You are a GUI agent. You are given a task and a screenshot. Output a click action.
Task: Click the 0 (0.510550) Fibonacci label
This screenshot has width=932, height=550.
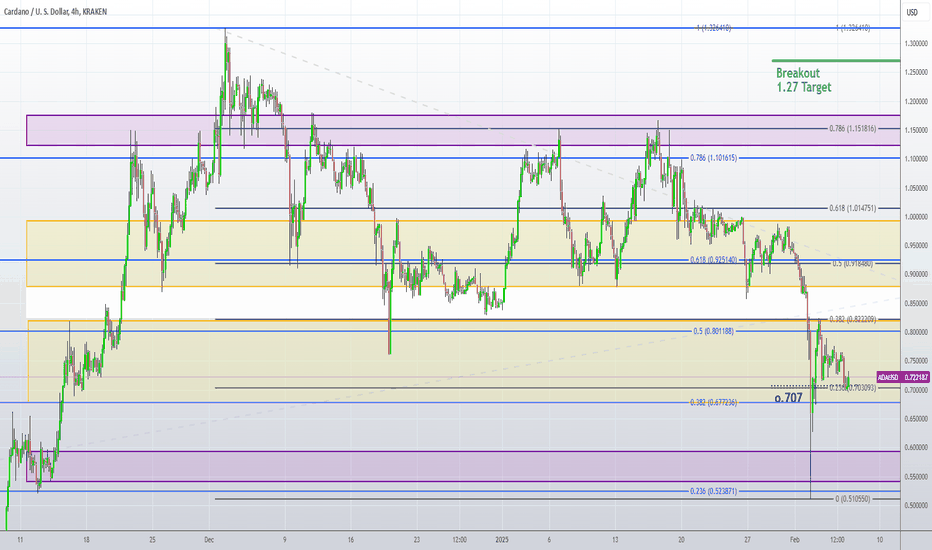(x=852, y=499)
